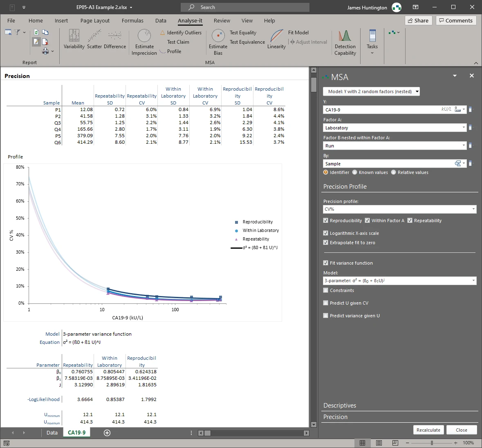
Task: Enable Predict variance given U
Action: point(326,316)
